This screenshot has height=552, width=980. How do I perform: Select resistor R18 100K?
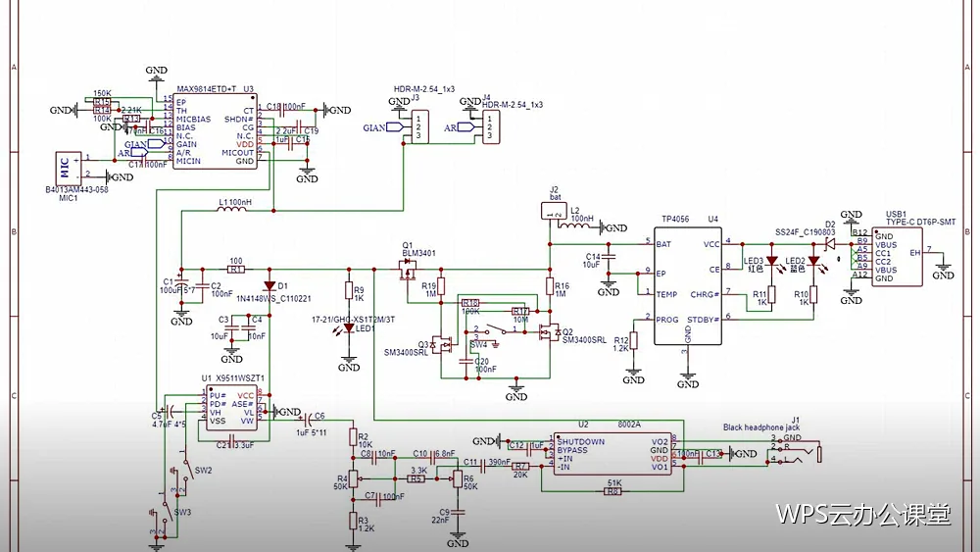coord(470,303)
